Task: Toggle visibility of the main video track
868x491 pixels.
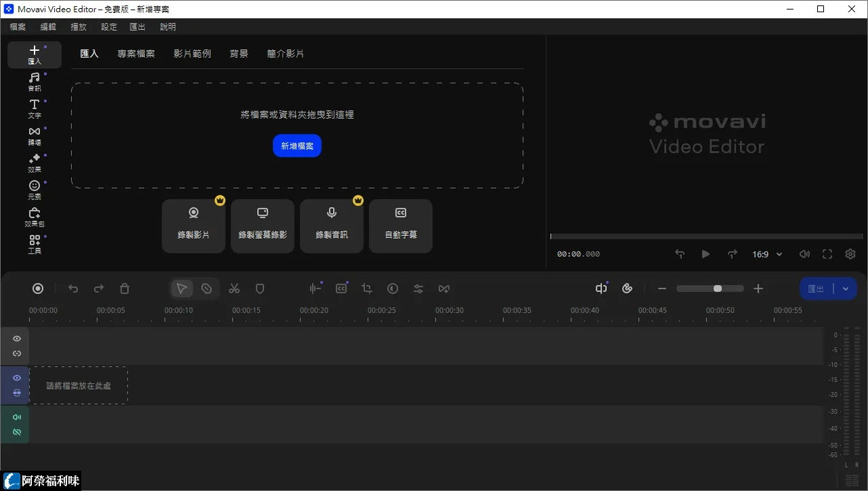Action: pos(17,378)
